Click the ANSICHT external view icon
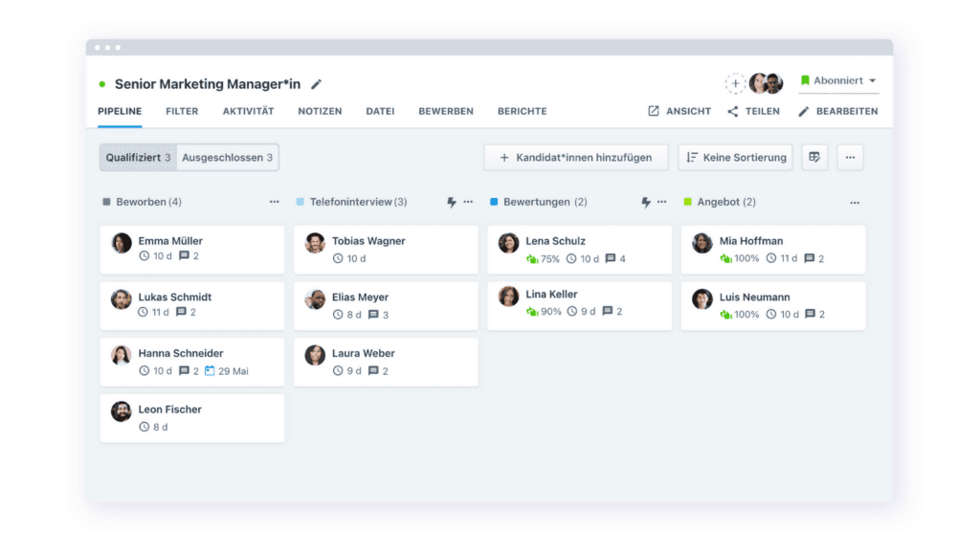980x551 pixels. 653,111
